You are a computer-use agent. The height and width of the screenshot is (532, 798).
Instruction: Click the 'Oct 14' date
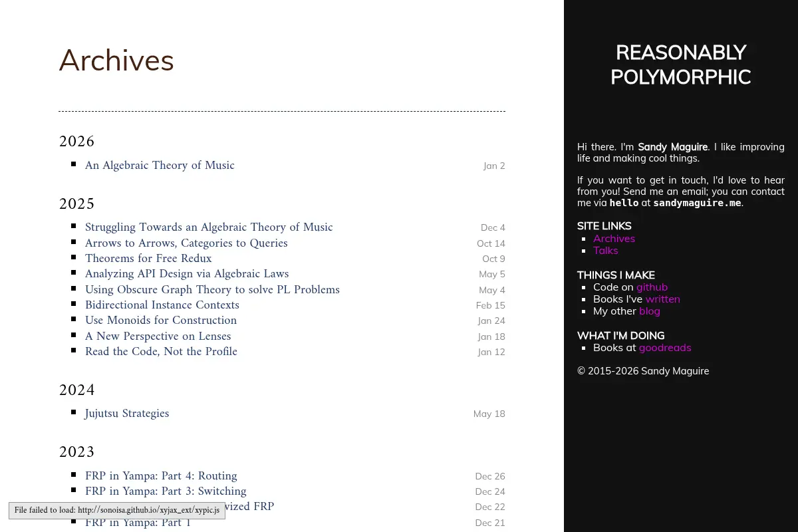[x=491, y=243]
